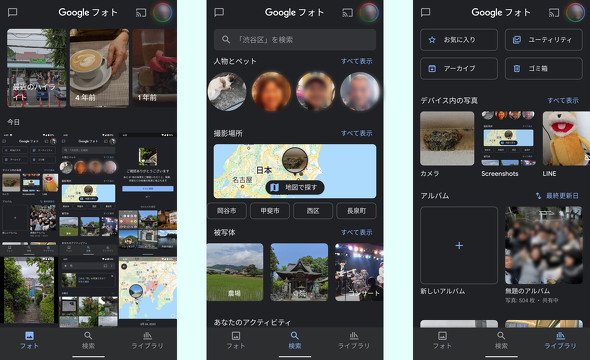Open the 4年前 memory card
Screen dimensions: 590x360
[x=99, y=68]
